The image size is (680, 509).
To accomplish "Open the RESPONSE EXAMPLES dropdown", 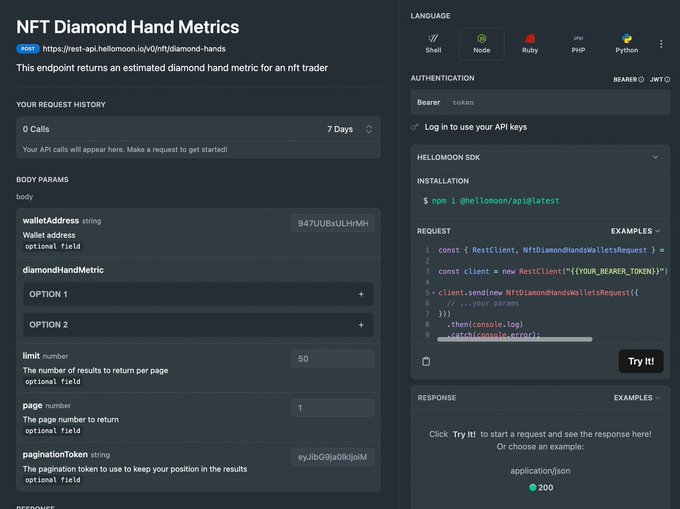I will [637, 398].
